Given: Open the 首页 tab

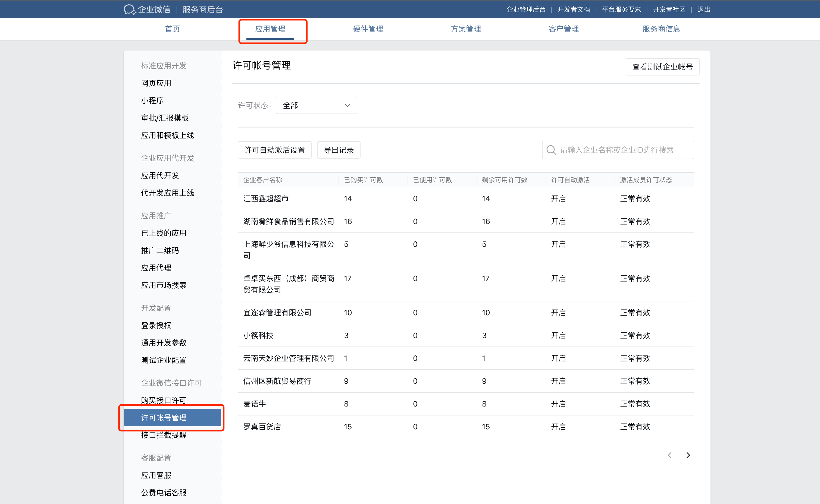Looking at the screenshot, I should pyautogui.click(x=172, y=29).
